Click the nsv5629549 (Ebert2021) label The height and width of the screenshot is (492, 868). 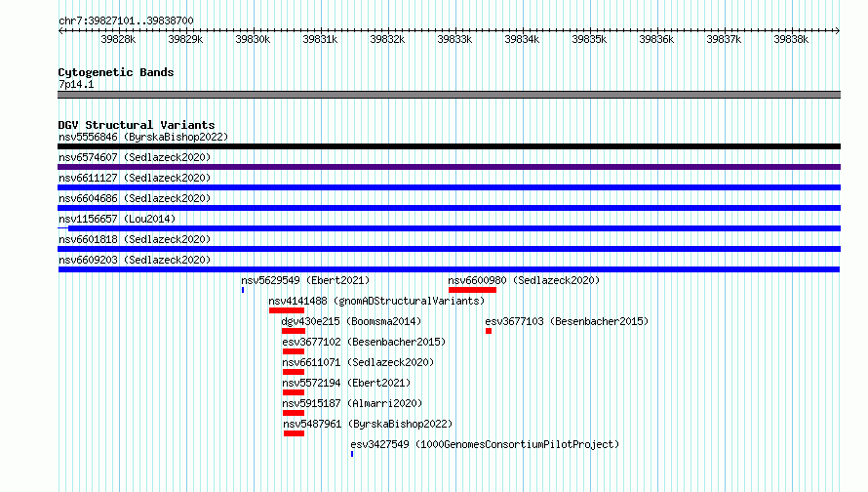(x=305, y=280)
